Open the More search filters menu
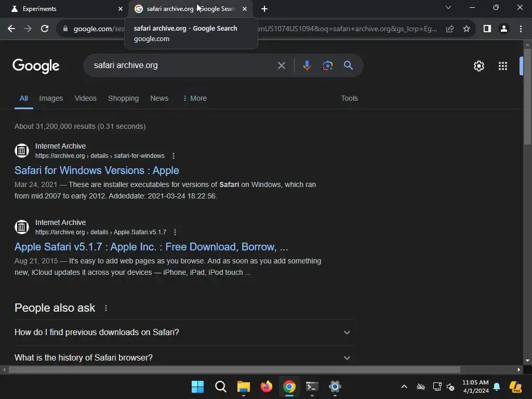The width and height of the screenshot is (532, 399). point(195,98)
